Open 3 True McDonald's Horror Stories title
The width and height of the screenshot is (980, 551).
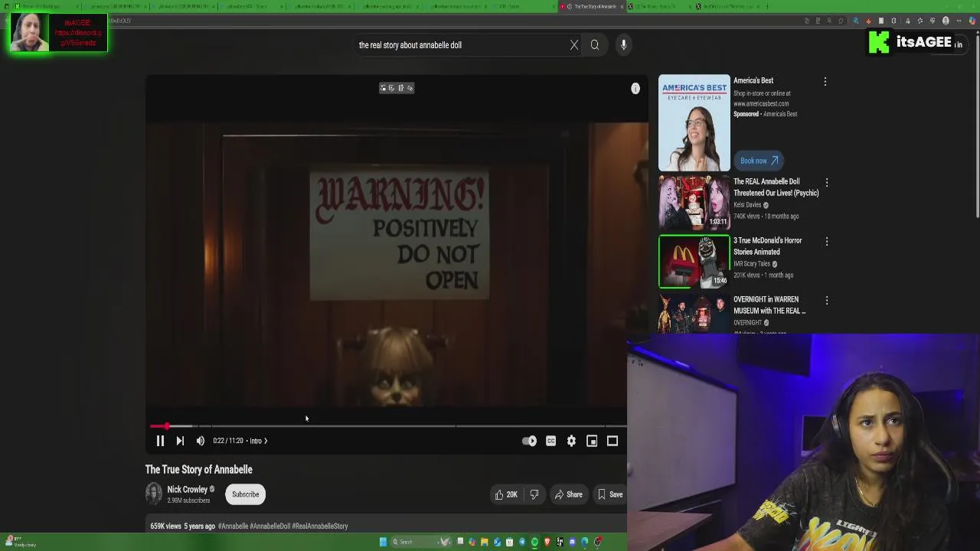(x=767, y=246)
